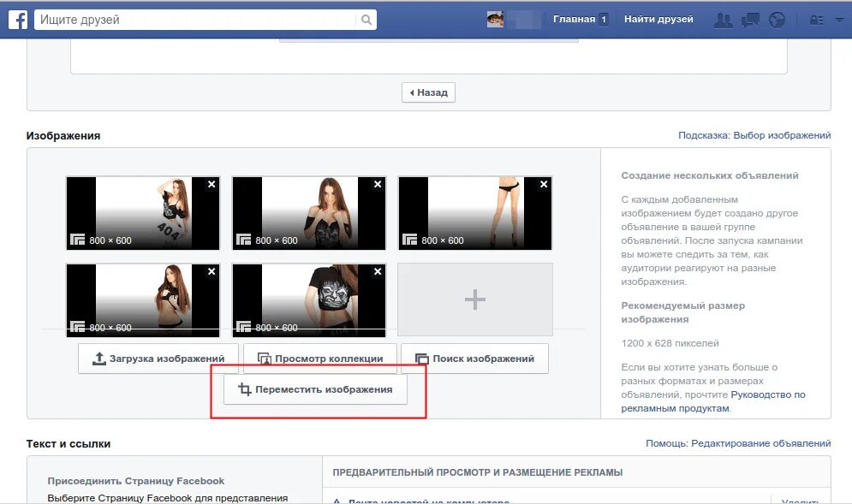Select the thumbnail showing legs
852x504 pixels.
point(475,213)
